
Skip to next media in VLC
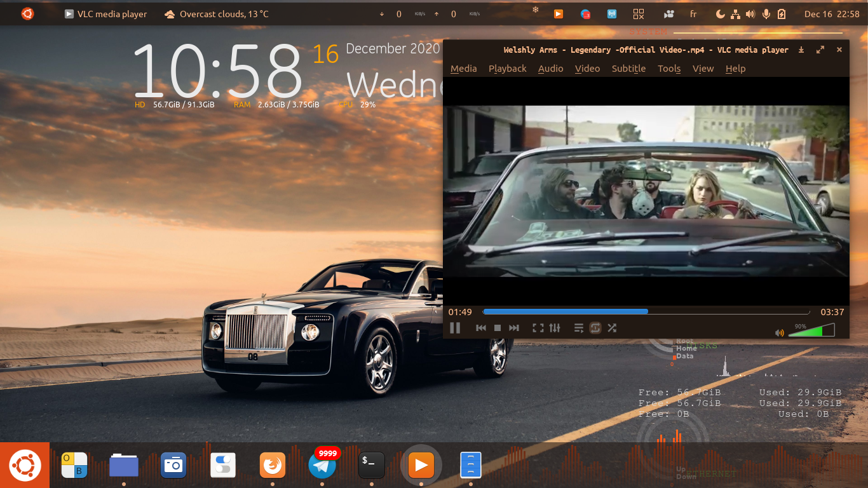(x=514, y=328)
